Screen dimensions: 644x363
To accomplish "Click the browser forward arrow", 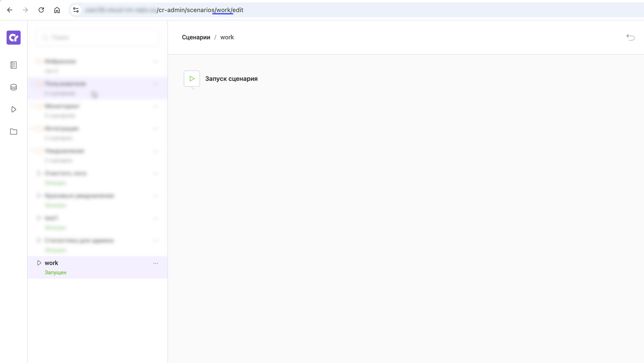I will [x=25, y=10].
